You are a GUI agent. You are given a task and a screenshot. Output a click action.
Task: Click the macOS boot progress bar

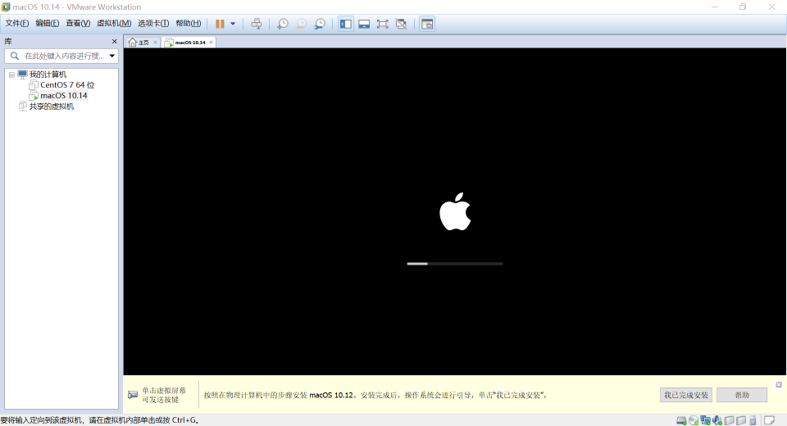(x=455, y=263)
